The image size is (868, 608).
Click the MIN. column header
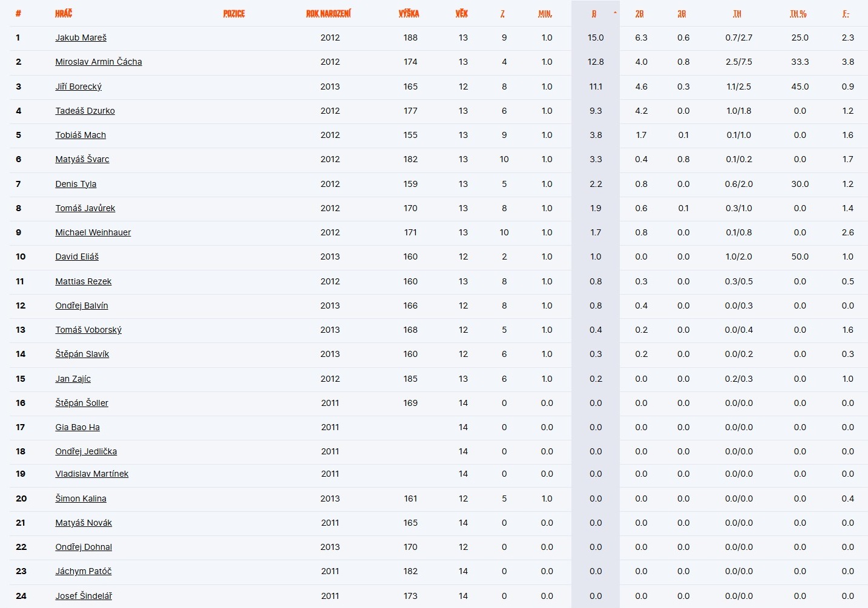[545, 13]
